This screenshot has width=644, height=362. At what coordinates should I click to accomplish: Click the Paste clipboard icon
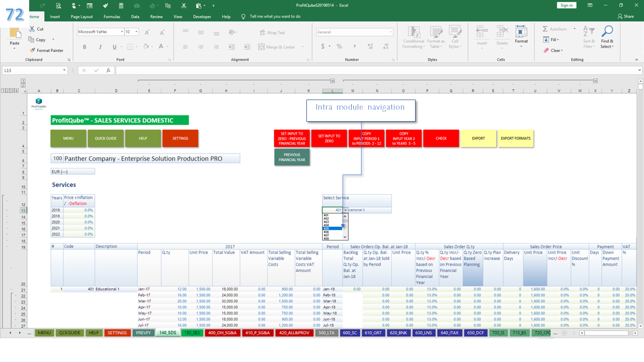pos(15,34)
